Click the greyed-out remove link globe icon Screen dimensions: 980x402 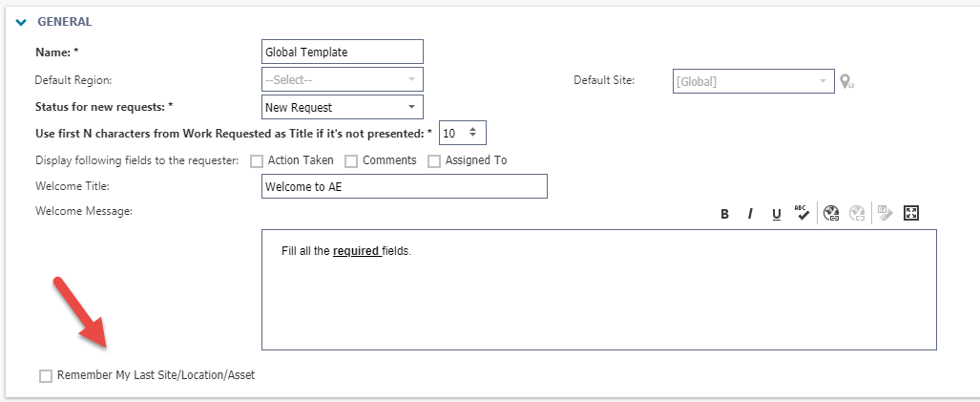(856, 213)
